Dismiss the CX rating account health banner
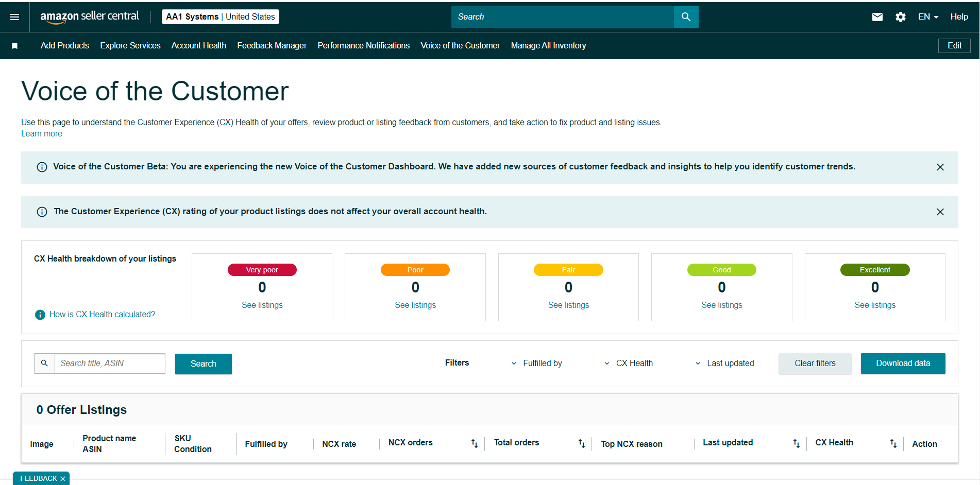Screen dimensions: 980x485 pyautogui.click(x=940, y=212)
